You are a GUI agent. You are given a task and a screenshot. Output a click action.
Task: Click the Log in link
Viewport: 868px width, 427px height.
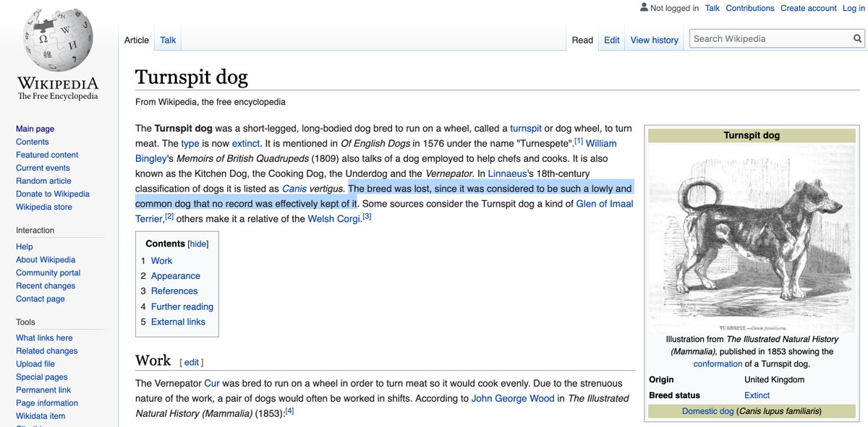point(854,8)
